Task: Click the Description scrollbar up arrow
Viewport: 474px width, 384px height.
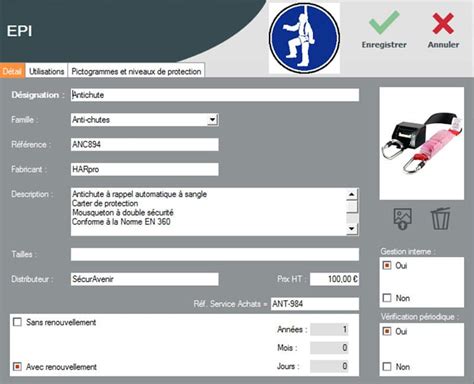Action: (x=352, y=194)
